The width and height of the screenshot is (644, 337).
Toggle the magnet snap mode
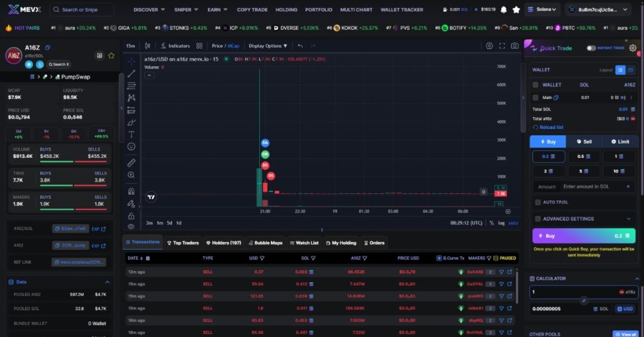tap(131, 191)
